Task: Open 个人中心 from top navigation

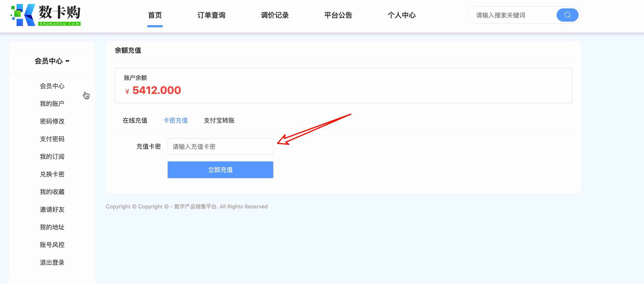Action: click(401, 15)
